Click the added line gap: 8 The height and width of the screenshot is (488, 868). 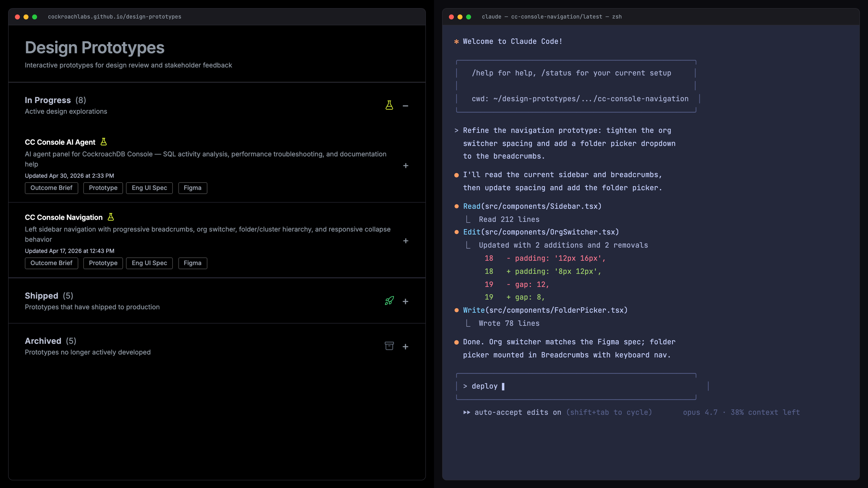coord(526,297)
